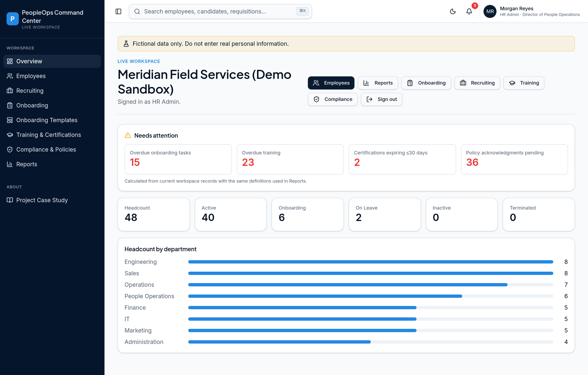
Task: Click the Sales department label
Action: 132,273
